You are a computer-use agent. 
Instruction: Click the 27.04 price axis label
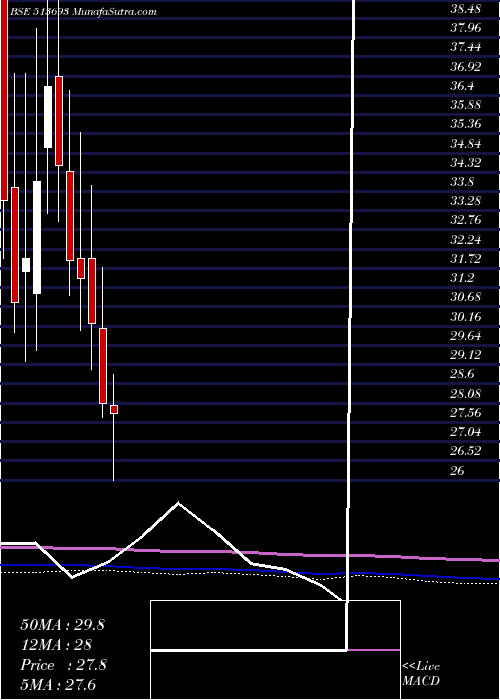466,432
